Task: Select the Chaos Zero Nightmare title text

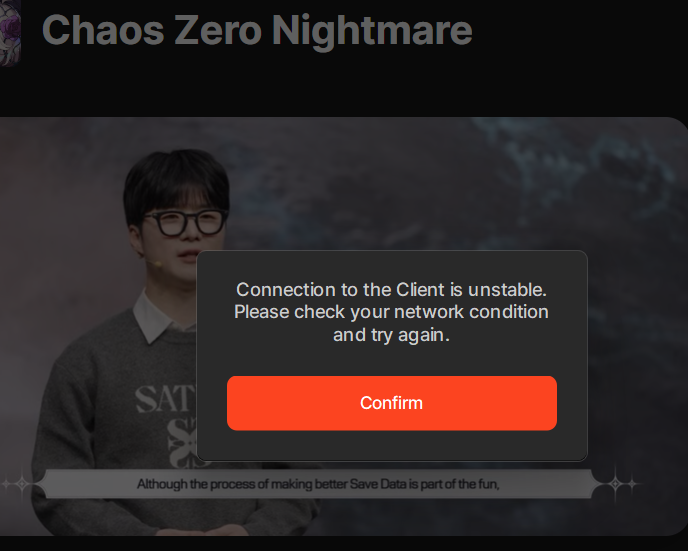Action: (x=257, y=30)
